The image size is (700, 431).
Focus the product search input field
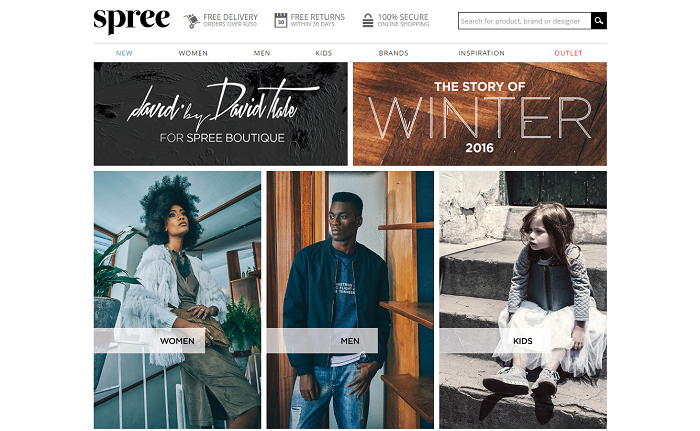click(525, 21)
